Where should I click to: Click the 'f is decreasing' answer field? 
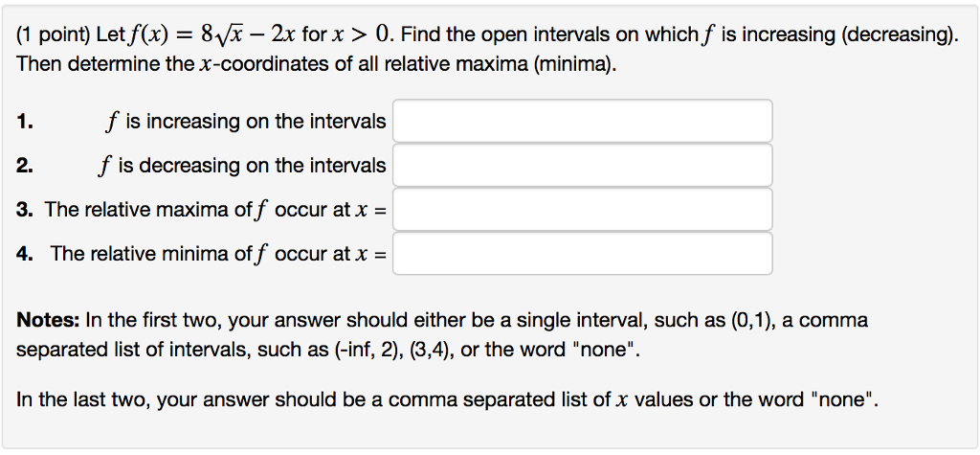(582, 166)
